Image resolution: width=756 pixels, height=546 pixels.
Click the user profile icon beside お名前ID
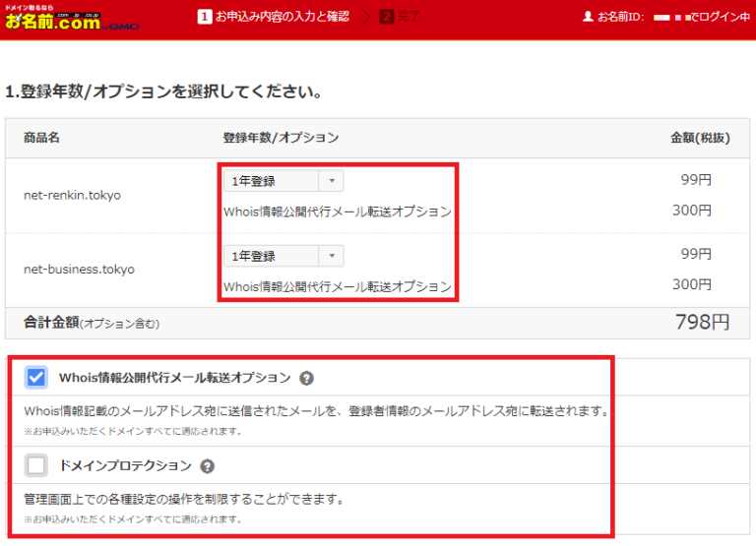tap(588, 17)
